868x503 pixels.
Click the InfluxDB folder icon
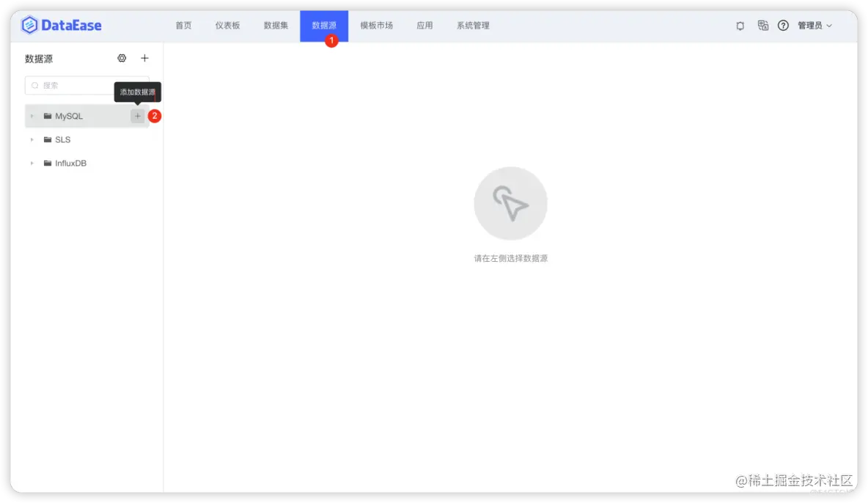tap(48, 163)
